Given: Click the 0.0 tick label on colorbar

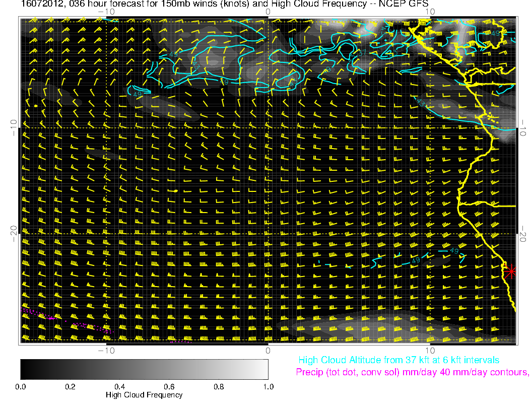Looking at the screenshot, I should click(21, 386).
